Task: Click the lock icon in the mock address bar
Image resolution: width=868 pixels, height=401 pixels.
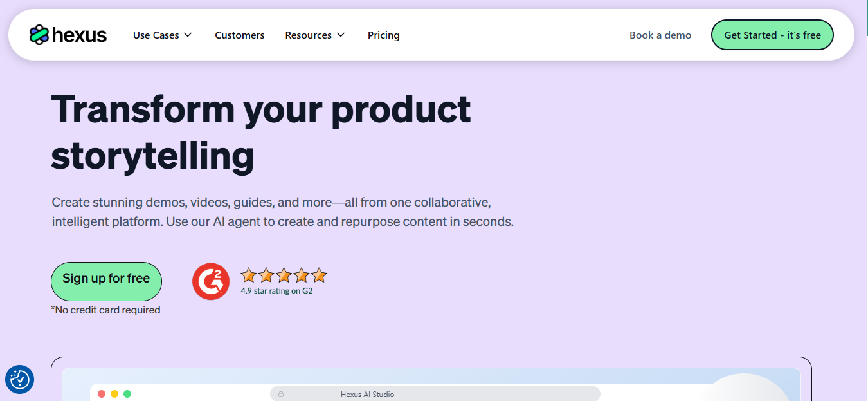Action: point(281,394)
